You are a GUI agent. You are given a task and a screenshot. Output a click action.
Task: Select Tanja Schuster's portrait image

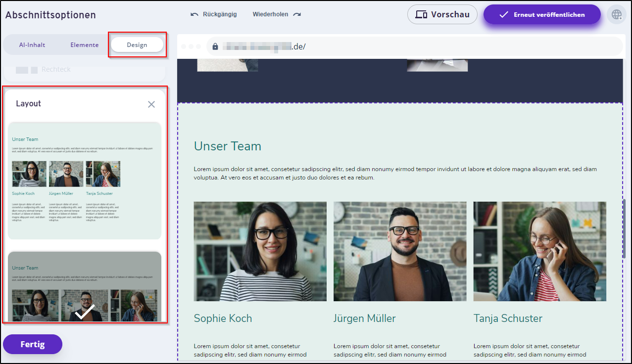539,251
